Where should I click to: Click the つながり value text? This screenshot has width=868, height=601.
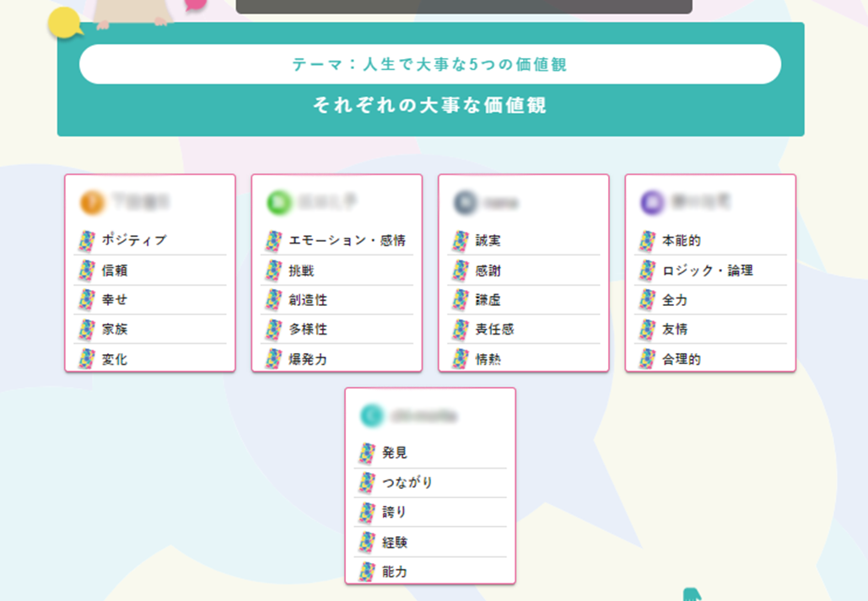coord(407,483)
